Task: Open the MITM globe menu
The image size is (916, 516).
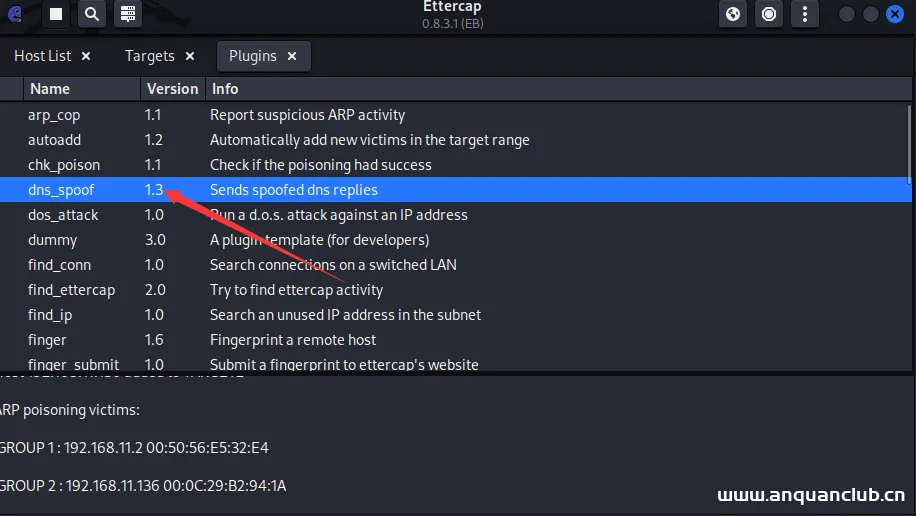Action: (x=734, y=14)
